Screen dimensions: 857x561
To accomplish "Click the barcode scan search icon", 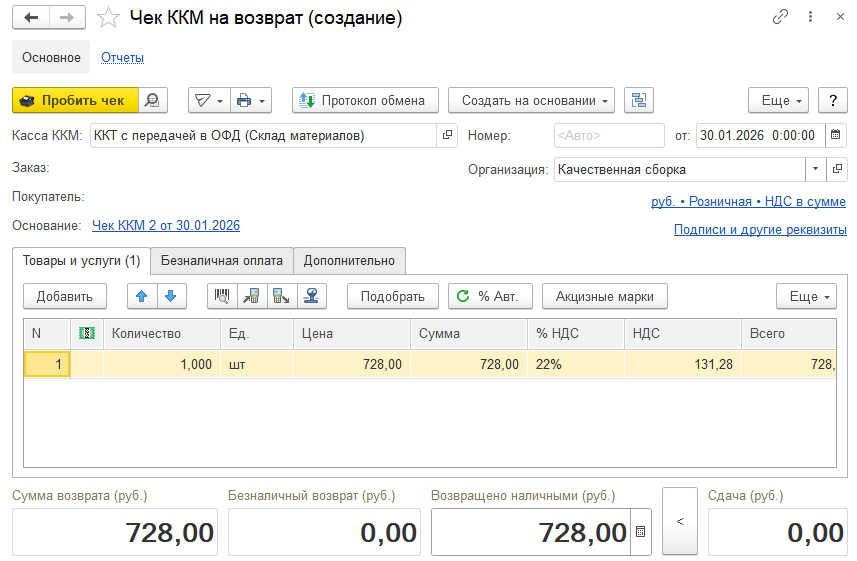I will (224, 296).
